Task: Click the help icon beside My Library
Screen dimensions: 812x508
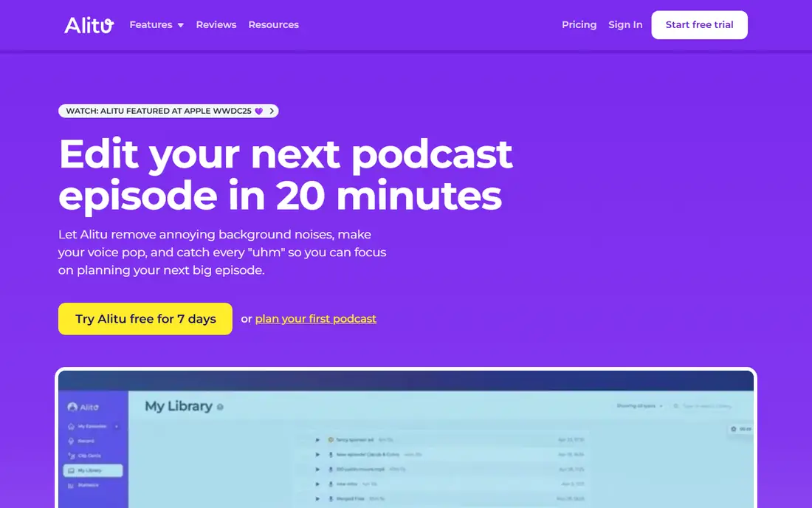Action: pos(220,407)
